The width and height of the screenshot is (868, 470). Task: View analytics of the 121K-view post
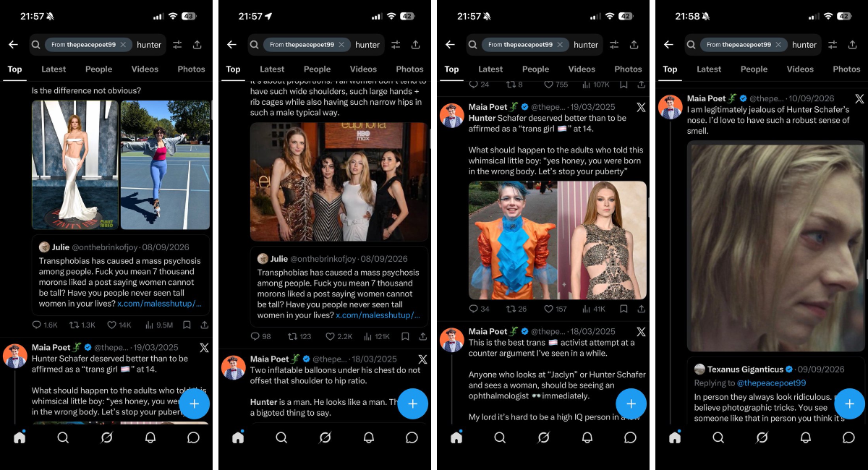pos(376,336)
